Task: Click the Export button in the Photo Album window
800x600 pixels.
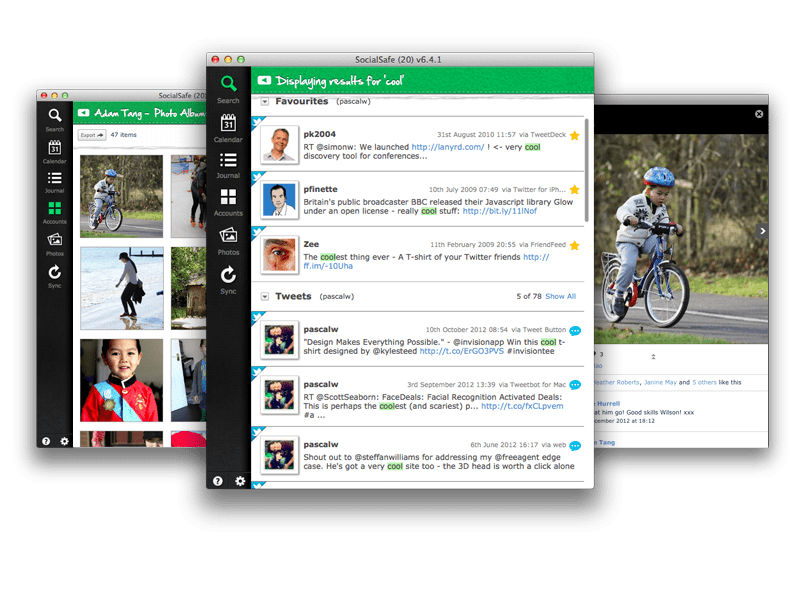Action: pos(91,135)
